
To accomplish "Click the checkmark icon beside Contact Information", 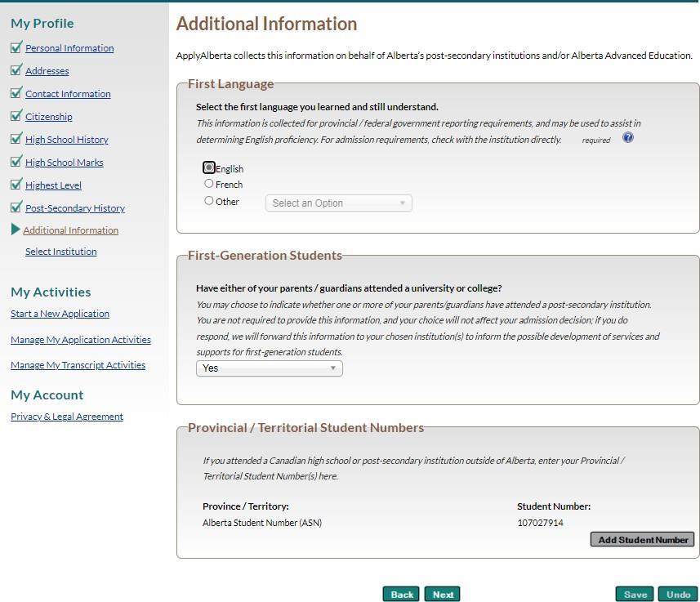I will [x=16, y=92].
